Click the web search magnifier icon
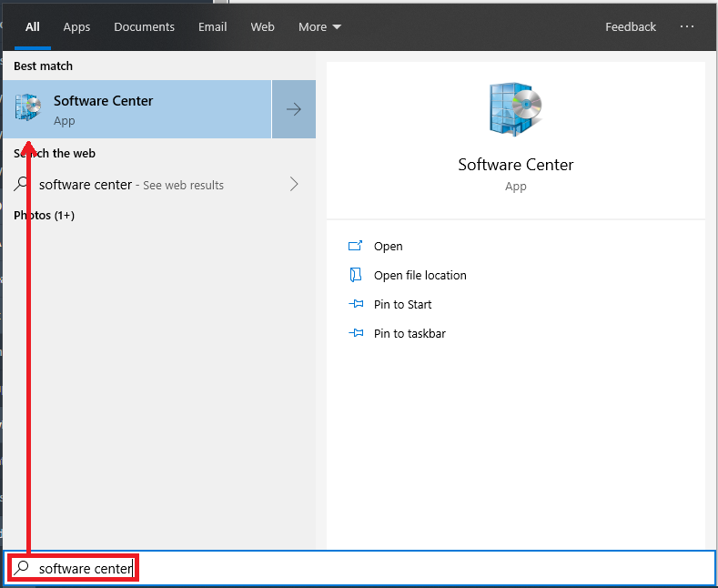The width and height of the screenshot is (718, 588). click(x=21, y=184)
